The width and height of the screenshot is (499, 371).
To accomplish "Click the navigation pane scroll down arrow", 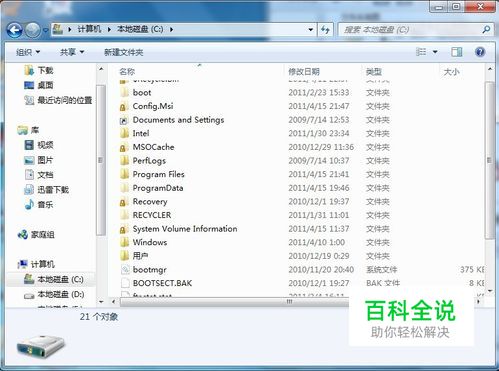I will [101, 302].
